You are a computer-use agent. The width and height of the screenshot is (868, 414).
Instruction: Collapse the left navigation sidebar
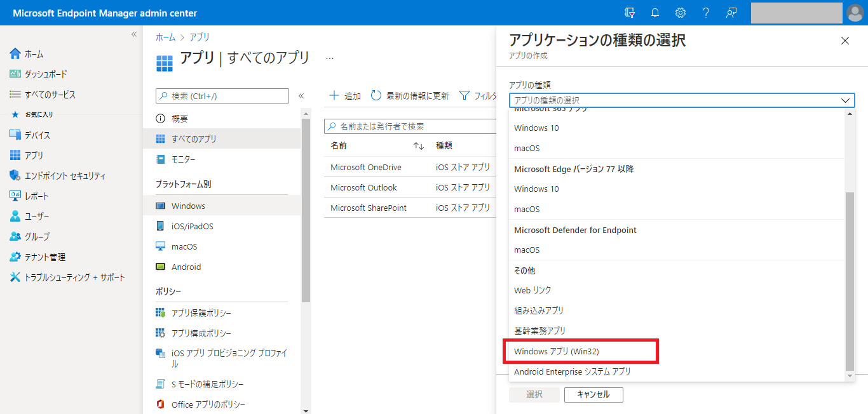[x=134, y=34]
